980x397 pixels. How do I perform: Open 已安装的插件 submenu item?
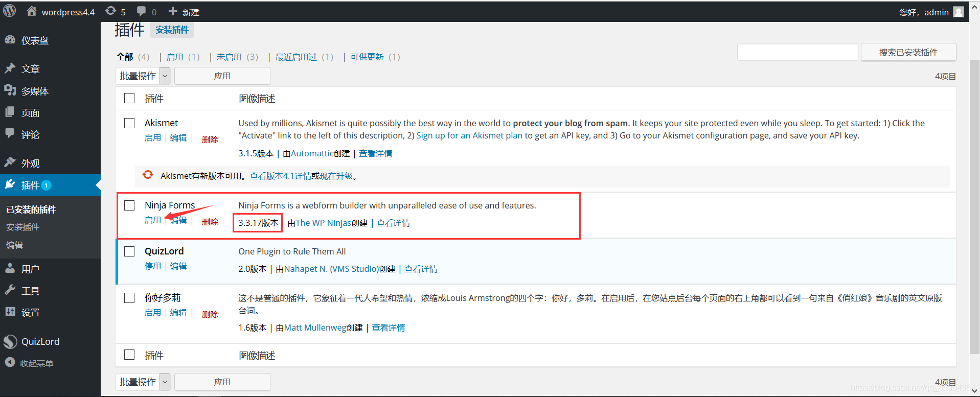click(31, 209)
